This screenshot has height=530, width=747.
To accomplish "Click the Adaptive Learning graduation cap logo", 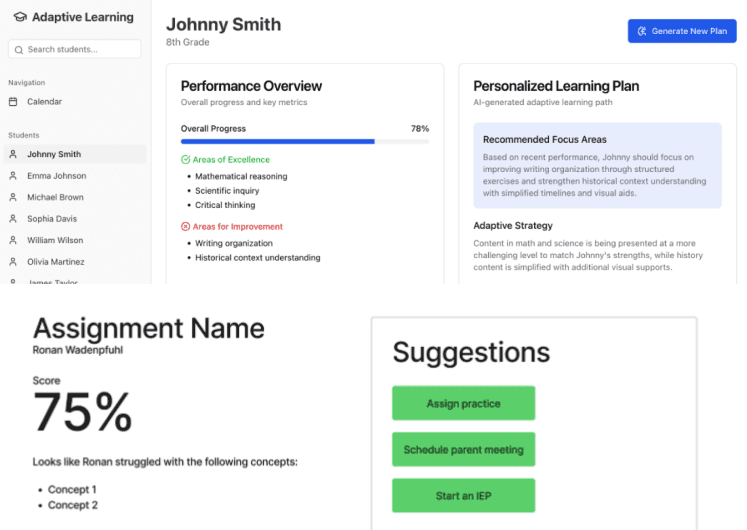I will (20, 17).
